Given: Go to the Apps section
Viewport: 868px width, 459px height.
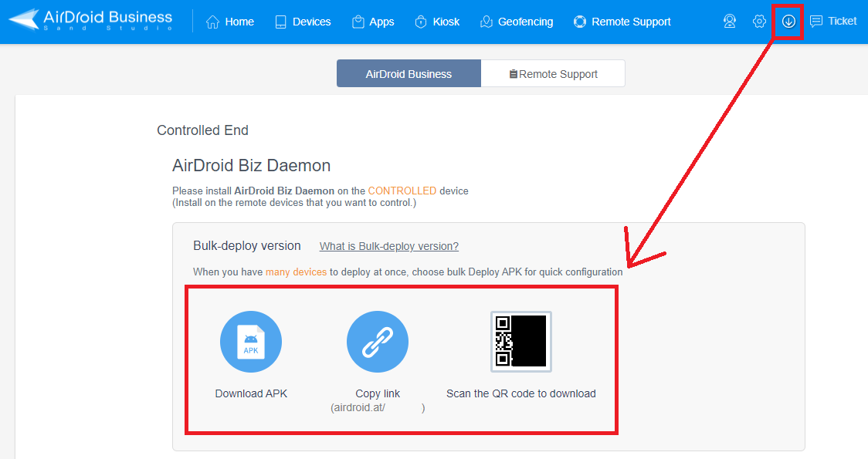Looking at the screenshot, I should tap(373, 22).
